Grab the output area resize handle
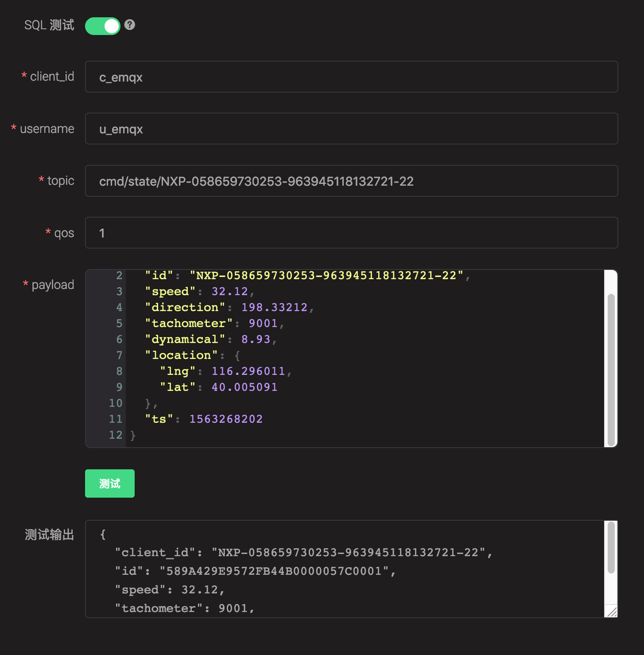Image resolution: width=644 pixels, height=655 pixels. pyautogui.click(x=612, y=612)
